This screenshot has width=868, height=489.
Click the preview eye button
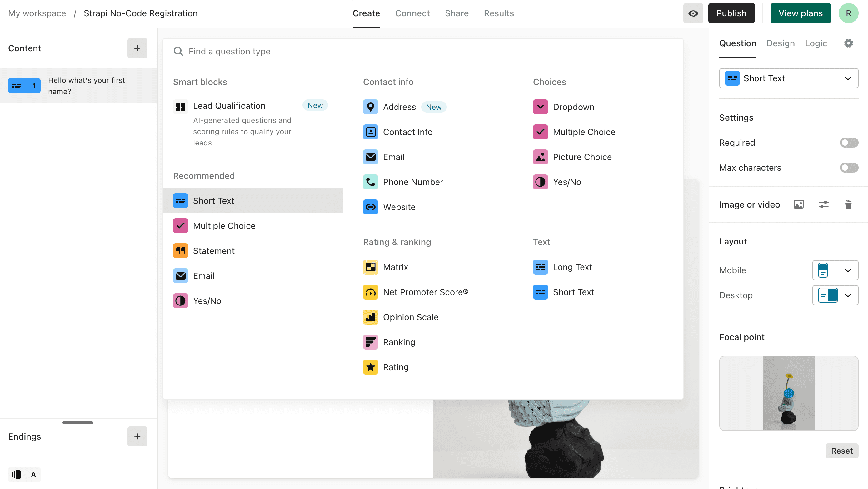(693, 13)
